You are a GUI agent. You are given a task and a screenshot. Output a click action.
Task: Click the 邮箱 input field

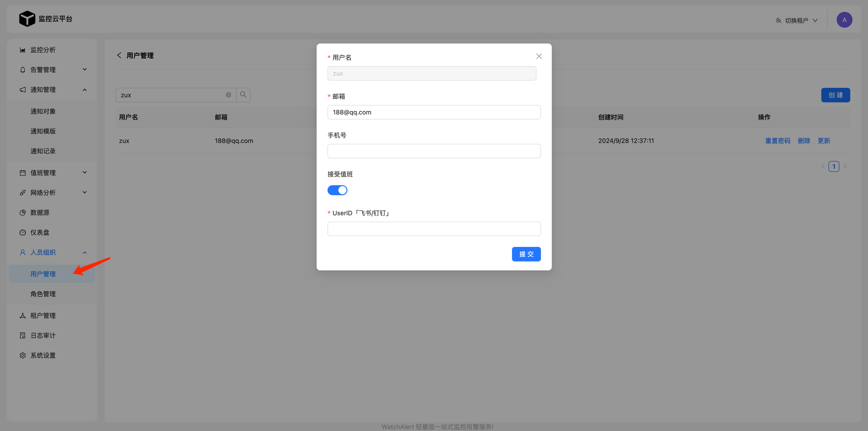[434, 112]
